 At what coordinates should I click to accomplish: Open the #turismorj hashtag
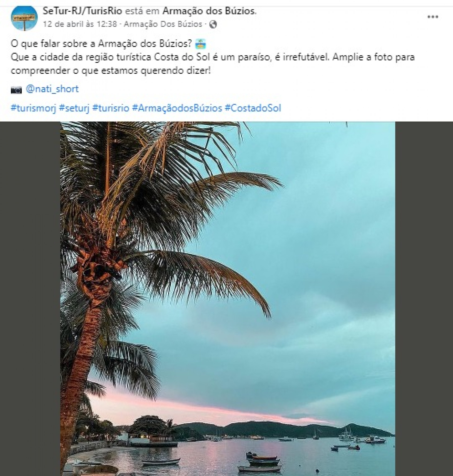coord(33,108)
